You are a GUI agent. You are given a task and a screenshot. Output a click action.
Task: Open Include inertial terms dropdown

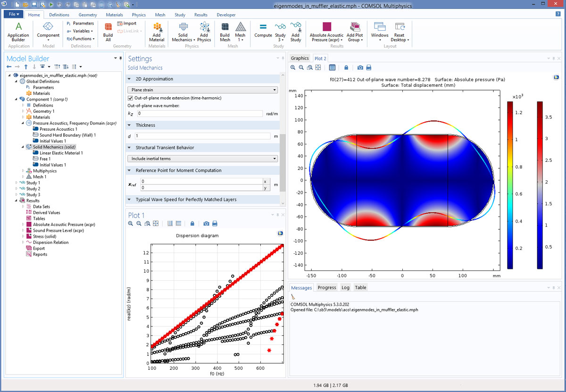click(x=202, y=158)
